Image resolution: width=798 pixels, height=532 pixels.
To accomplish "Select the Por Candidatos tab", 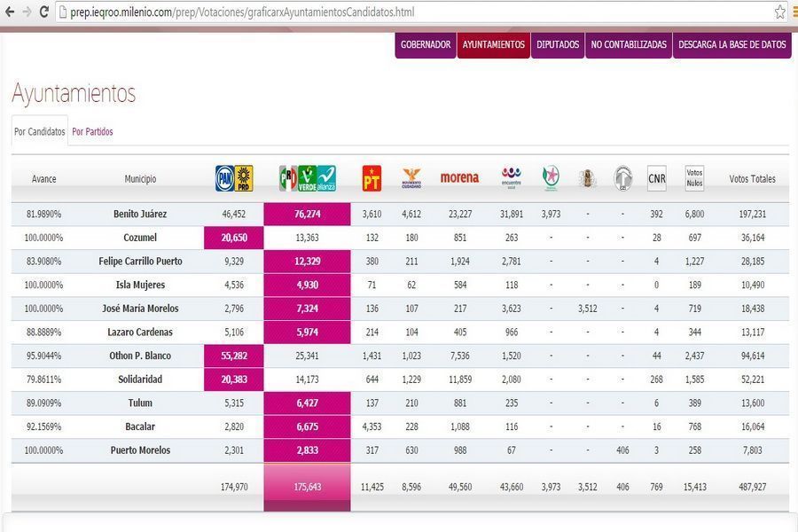I will click(40, 131).
